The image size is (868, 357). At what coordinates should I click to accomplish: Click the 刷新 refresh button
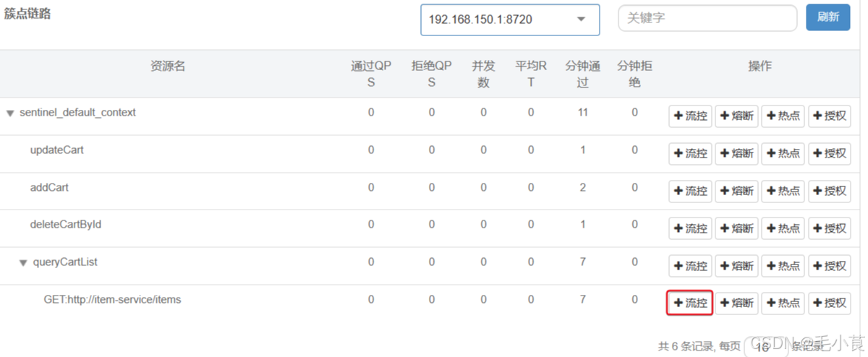(x=828, y=17)
